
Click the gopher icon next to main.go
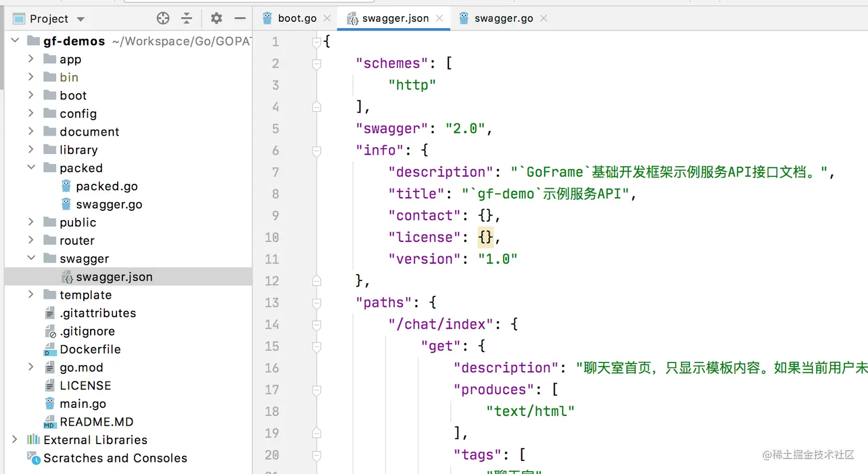[x=50, y=403]
